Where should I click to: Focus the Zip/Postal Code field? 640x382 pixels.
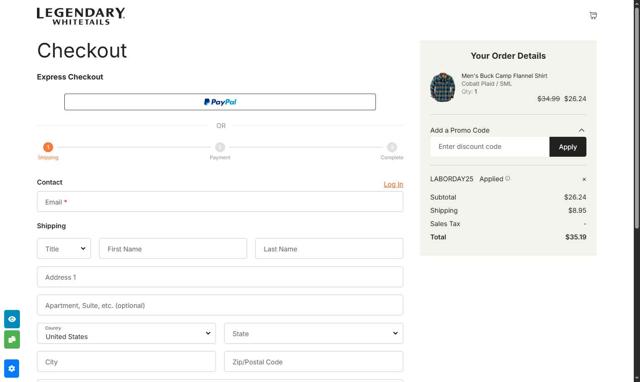click(313, 362)
